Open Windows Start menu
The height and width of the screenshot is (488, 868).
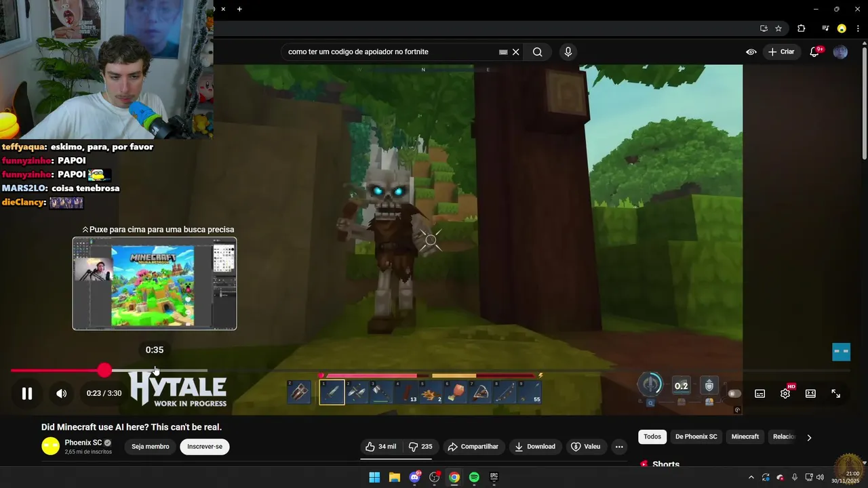374,477
